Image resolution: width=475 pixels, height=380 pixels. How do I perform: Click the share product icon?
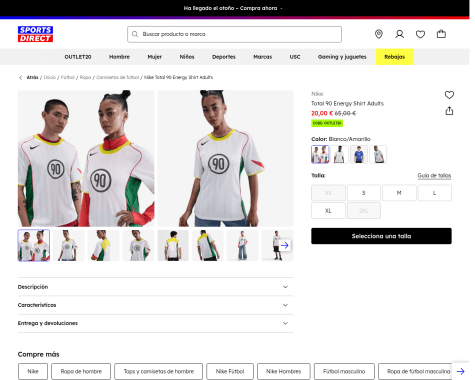pyautogui.click(x=449, y=111)
